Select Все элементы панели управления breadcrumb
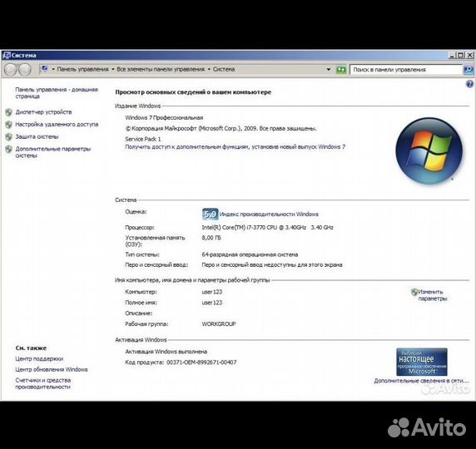 pyautogui.click(x=161, y=70)
